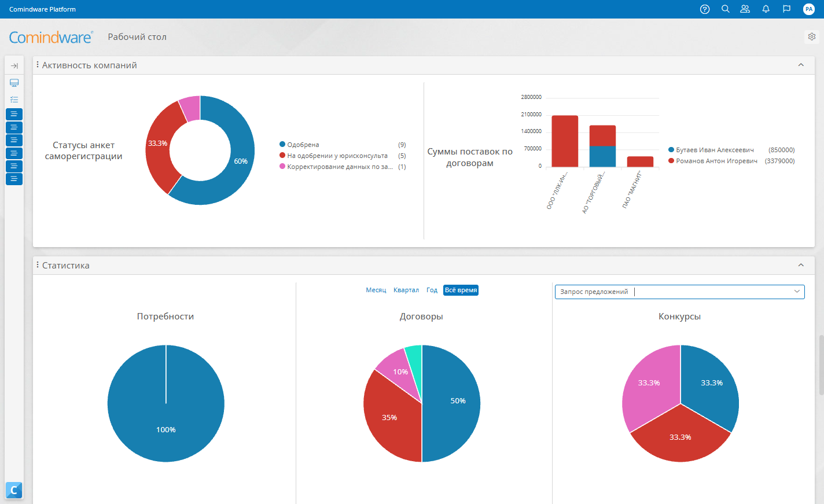Collapse the Активность компаний panel
Screen dimensions: 824x504
pos(801,65)
